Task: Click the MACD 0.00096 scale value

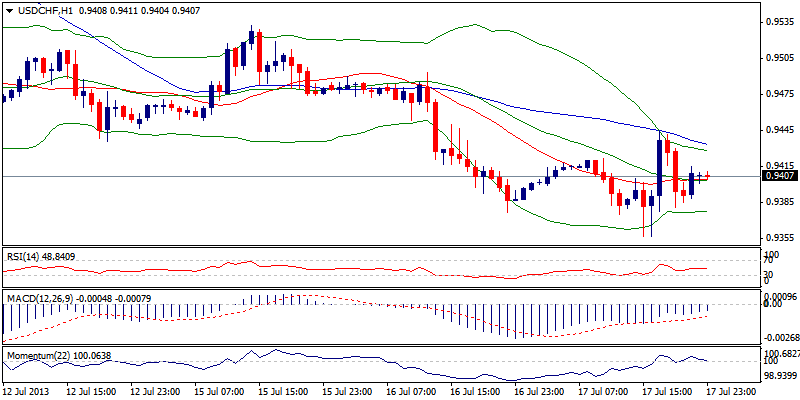Action: click(x=780, y=297)
